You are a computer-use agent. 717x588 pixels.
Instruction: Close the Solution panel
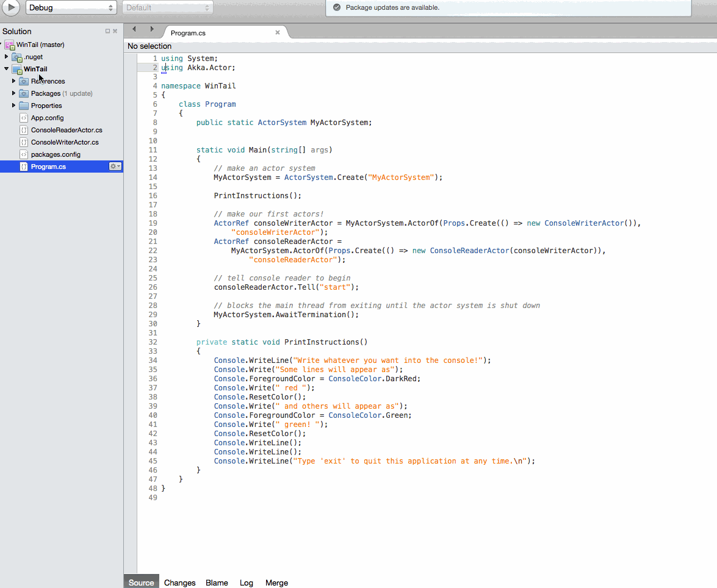pyautogui.click(x=115, y=31)
